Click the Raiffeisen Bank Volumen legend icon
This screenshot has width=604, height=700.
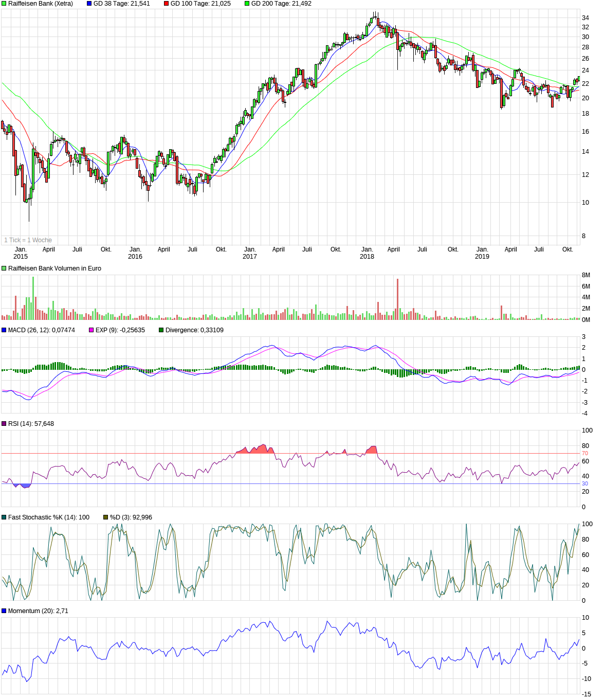pyautogui.click(x=4, y=268)
